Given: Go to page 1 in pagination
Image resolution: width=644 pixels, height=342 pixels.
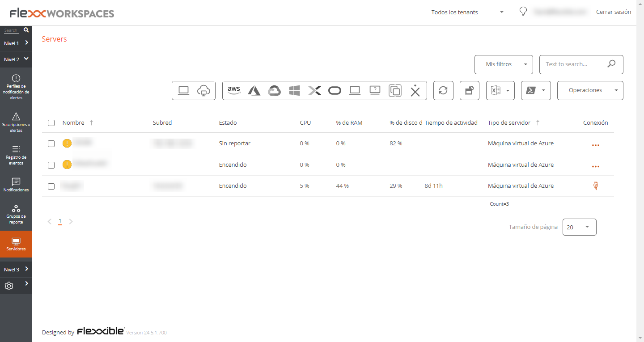Looking at the screenshot, I should [x=60, y=221].
